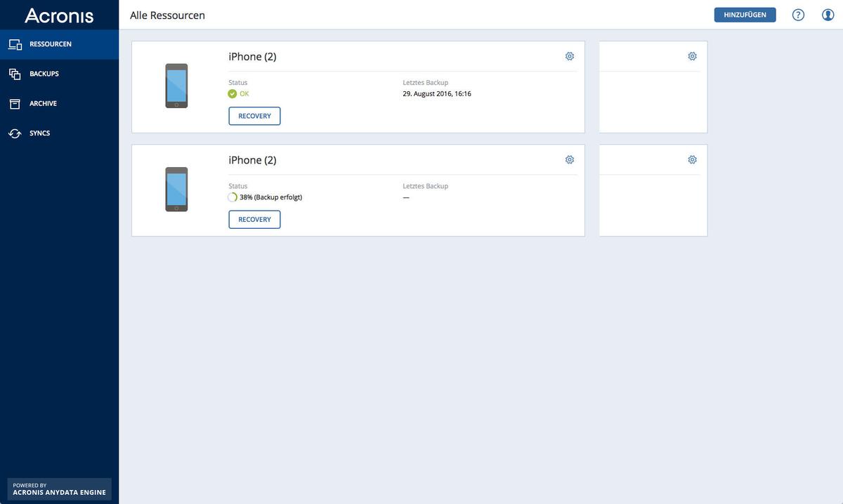Click the '38% (Backup erfolgt)' status text
The image size is (843, 504).
pyautogui.click(x=270, y=197)
